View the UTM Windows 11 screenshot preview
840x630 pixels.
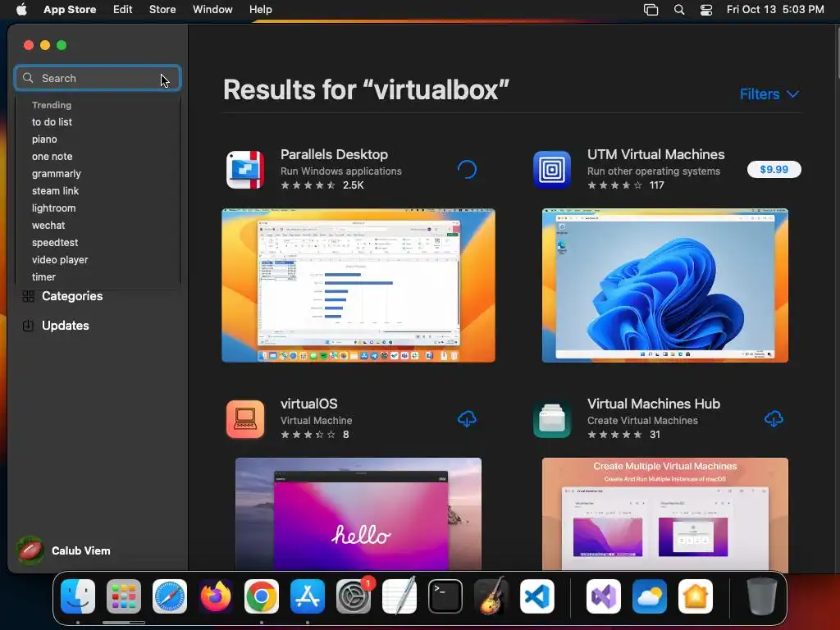point(664,285)
